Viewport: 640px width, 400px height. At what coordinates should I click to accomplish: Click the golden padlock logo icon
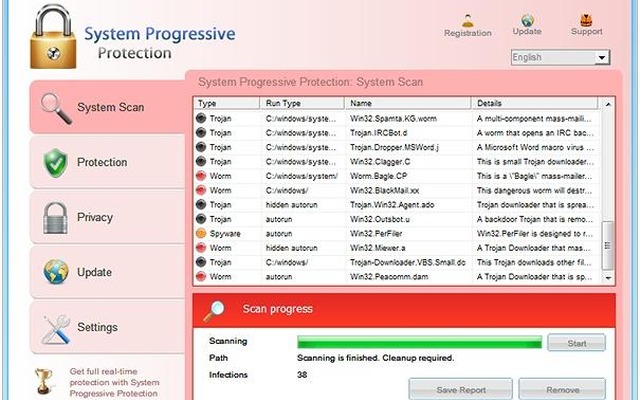click(53, 37)
